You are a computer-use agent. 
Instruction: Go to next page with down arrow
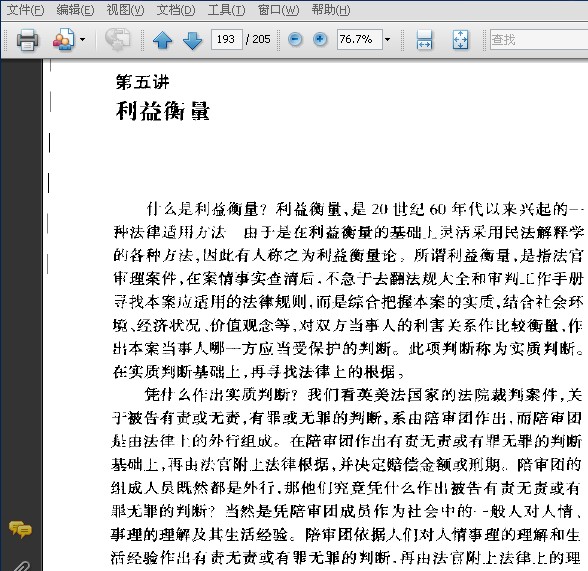click(x=192, y=40)
